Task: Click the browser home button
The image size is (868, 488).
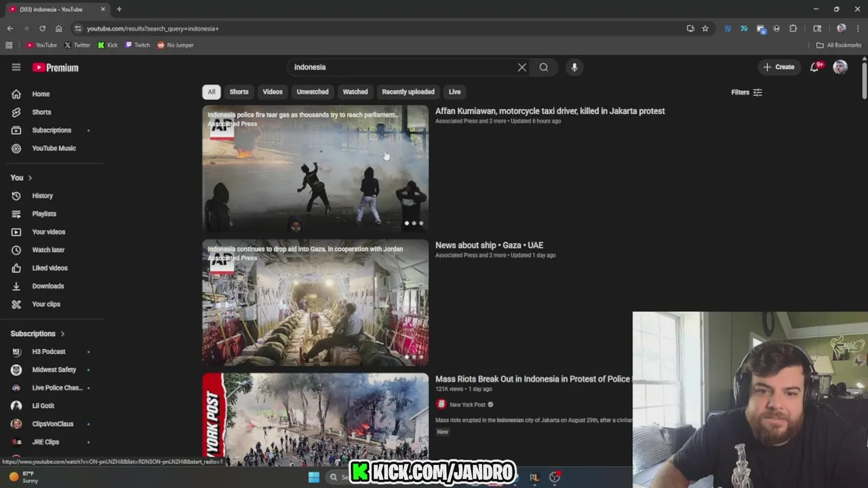Action: click(x=59, y=28)
